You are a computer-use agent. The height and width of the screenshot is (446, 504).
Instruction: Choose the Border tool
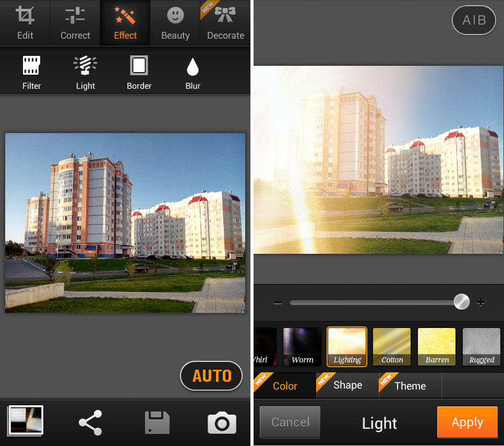pyautogui.click(x=139, y=72)
